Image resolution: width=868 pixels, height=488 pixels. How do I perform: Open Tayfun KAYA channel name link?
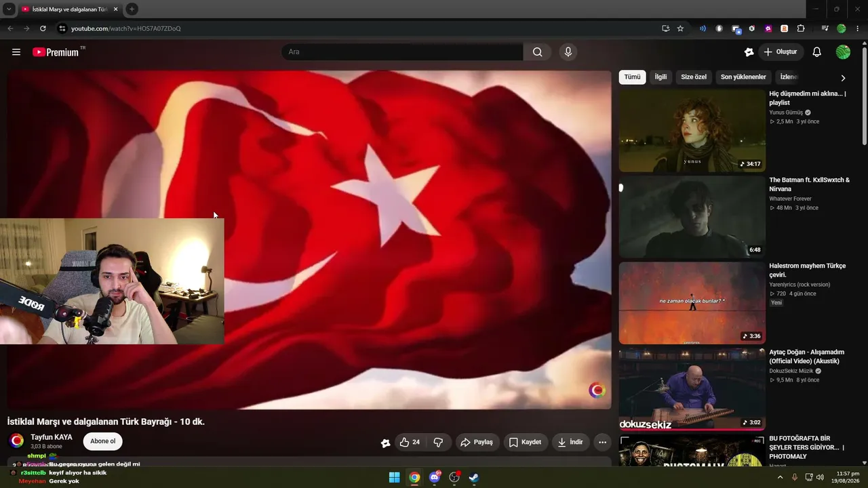pos(52,437)
